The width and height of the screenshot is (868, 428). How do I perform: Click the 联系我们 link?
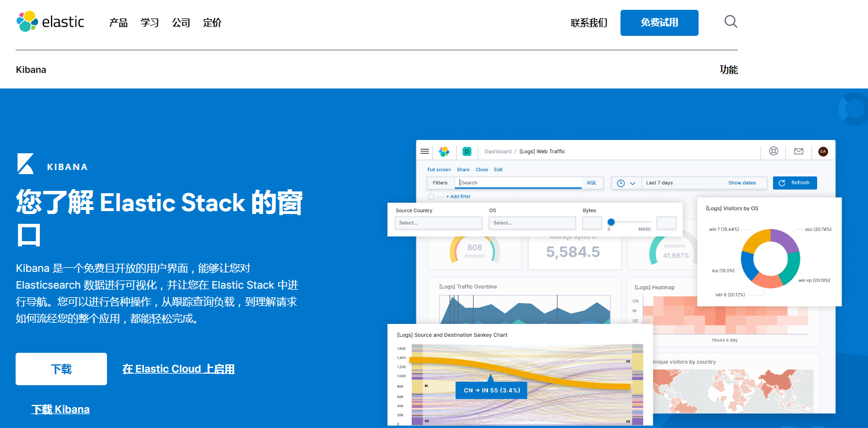tap(589, 23)
